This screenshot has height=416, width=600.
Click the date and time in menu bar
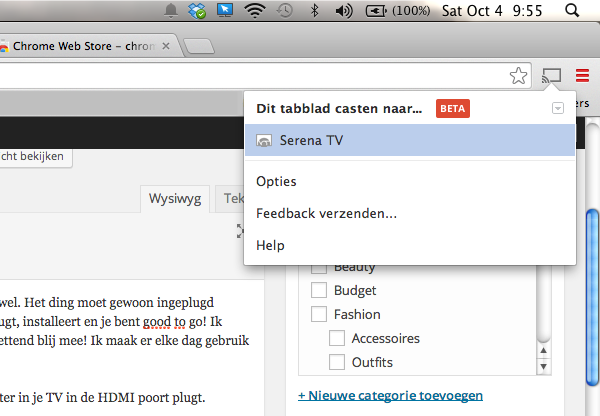point(492,11)
